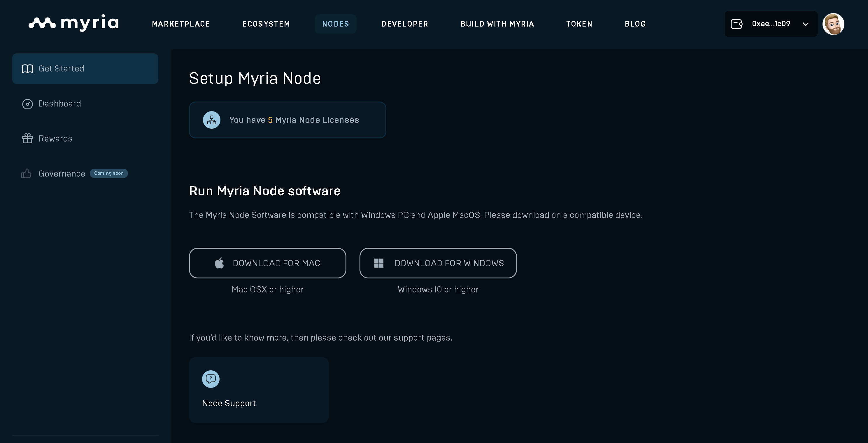Open the Node Support card
The height and width of the screenshot is (443, 868).
pos(259,390)
